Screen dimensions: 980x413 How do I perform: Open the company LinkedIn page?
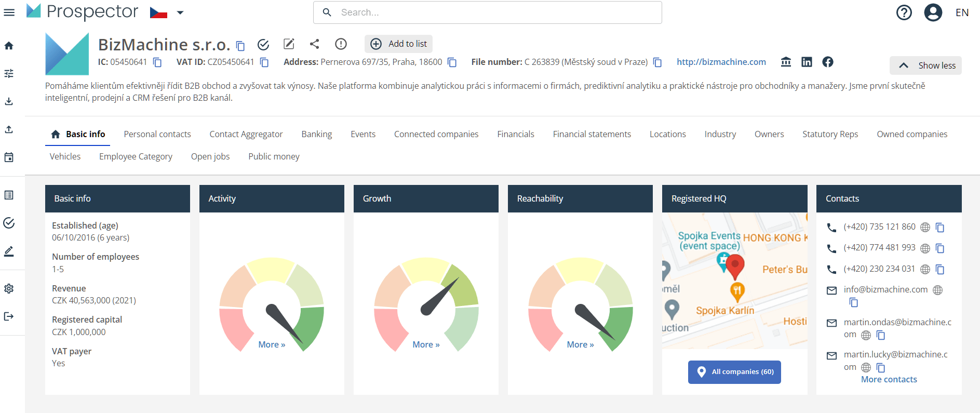pyautogui.click(x=807, y=62)
